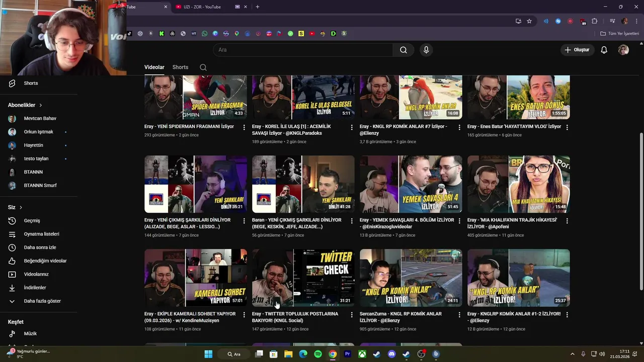Open options for TWITTER TOPLULUK POSTLARINA video
The width and height of the screenshot is (644, 362).
pos(352,315)
